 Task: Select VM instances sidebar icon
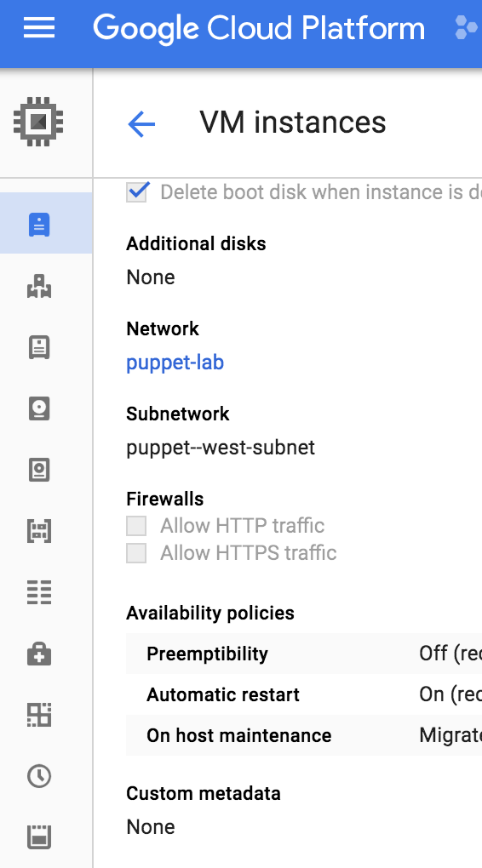click(x=39, y=225)
